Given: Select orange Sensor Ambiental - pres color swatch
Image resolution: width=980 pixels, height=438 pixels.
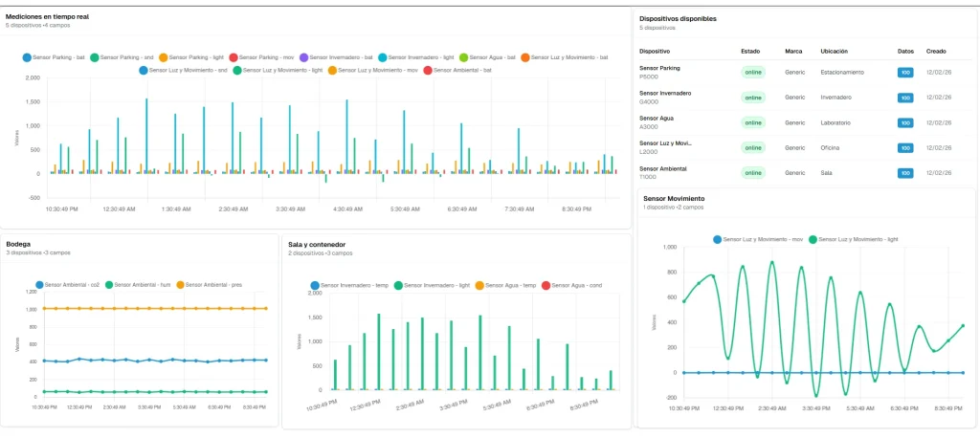Looking at the screenshot, I should (x=179, y=284).
